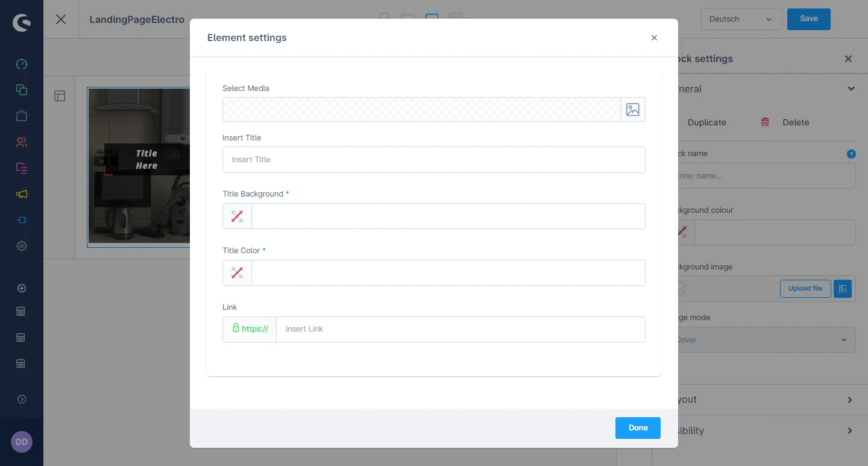Open the Settings gear icon in sidebar

[x=22, y=246]
